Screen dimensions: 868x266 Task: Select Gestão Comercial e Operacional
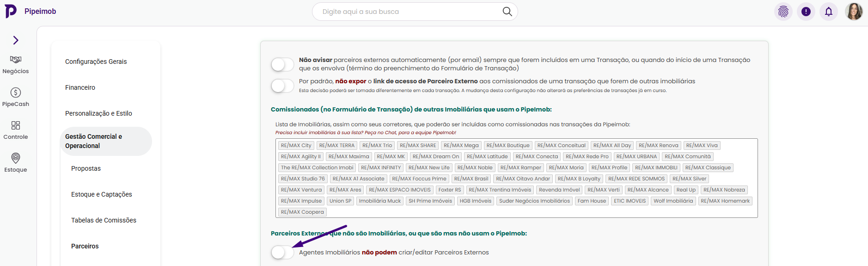106,141
